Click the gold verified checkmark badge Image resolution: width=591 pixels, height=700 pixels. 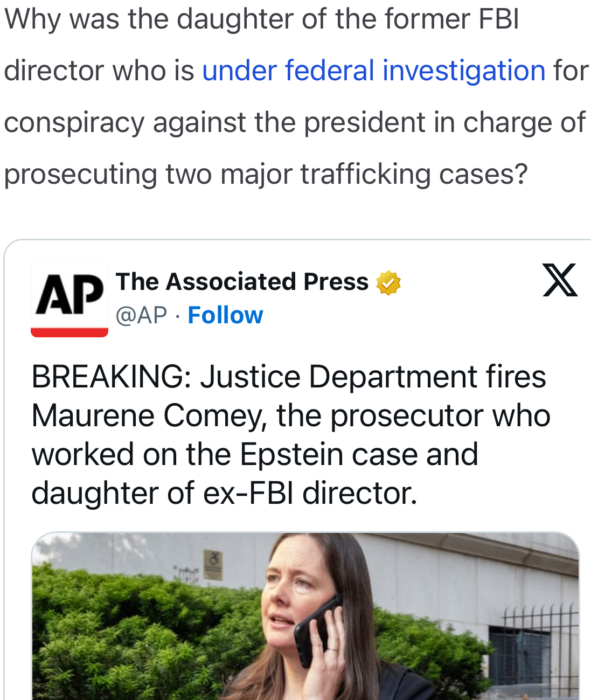(388, 283)
